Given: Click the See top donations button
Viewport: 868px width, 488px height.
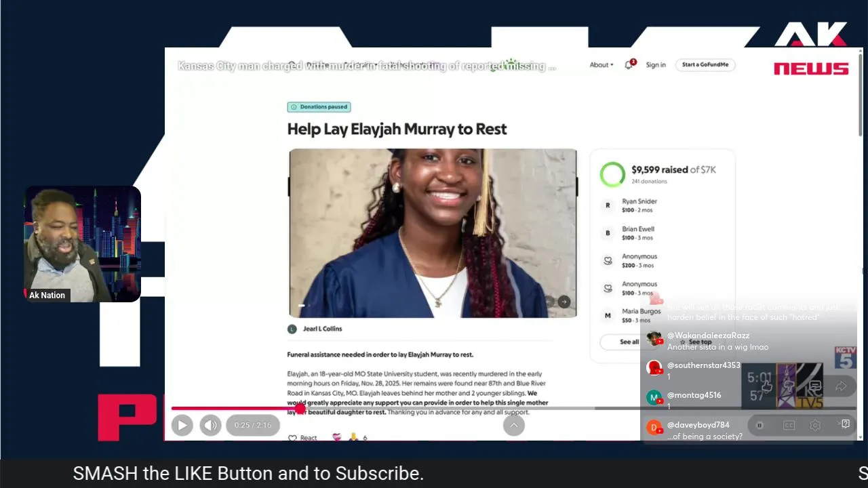Looking at the screenshot, I should tap(697, 342).
